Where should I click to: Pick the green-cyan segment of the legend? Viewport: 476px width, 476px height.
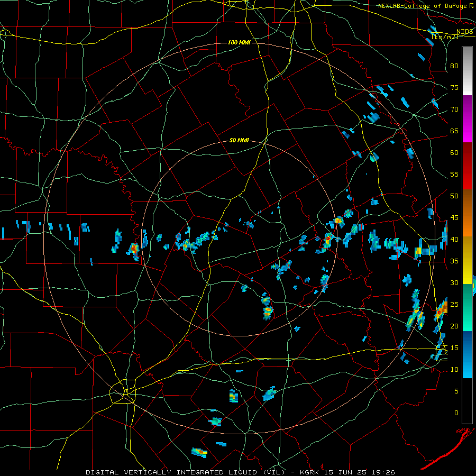pyautogui.click(x=467, y=307)
